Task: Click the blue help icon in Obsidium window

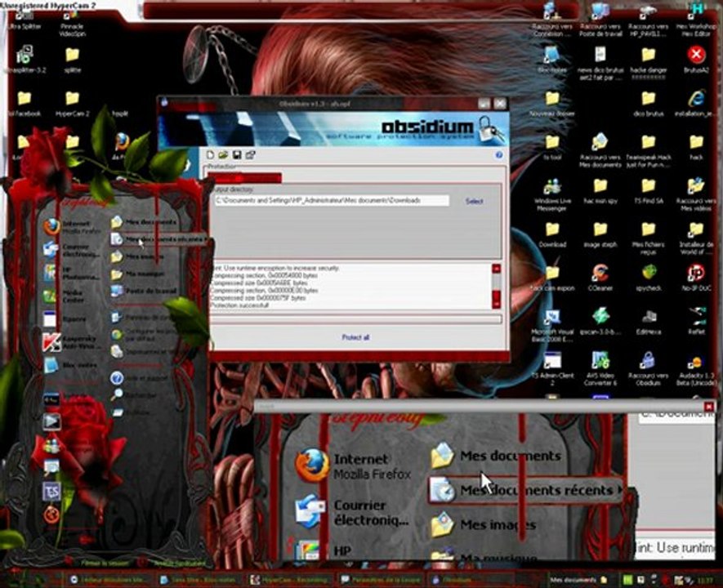Action: click(498, 155)
